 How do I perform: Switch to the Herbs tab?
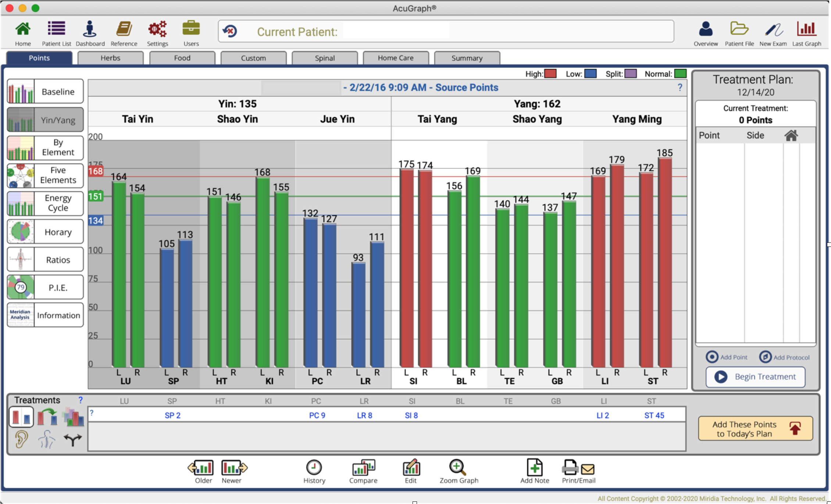coord(110,58)
